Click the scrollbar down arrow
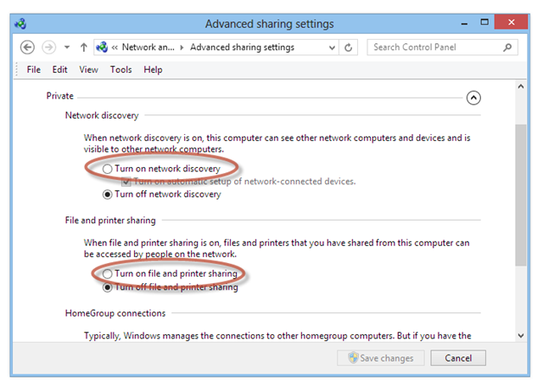 click(x=520, y=335)
